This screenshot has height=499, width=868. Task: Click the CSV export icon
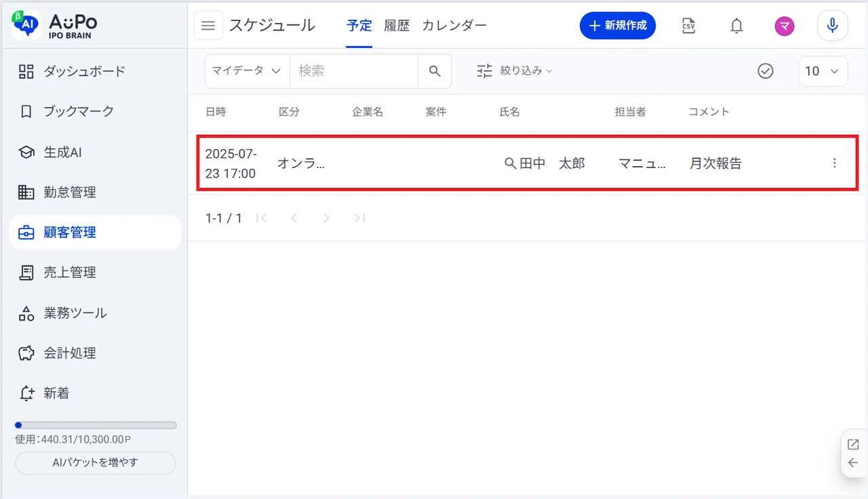[688, 26]
